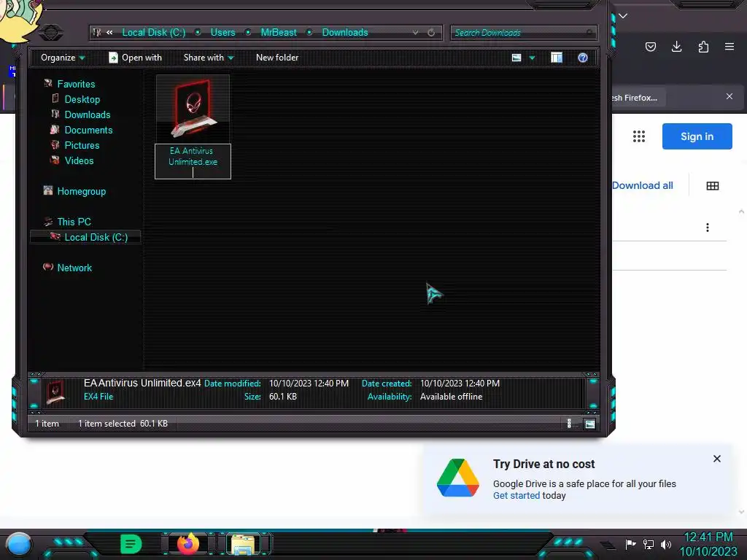747x560 pixels.
Task: Toggle the preview pane icon
Action: point(557,58)
